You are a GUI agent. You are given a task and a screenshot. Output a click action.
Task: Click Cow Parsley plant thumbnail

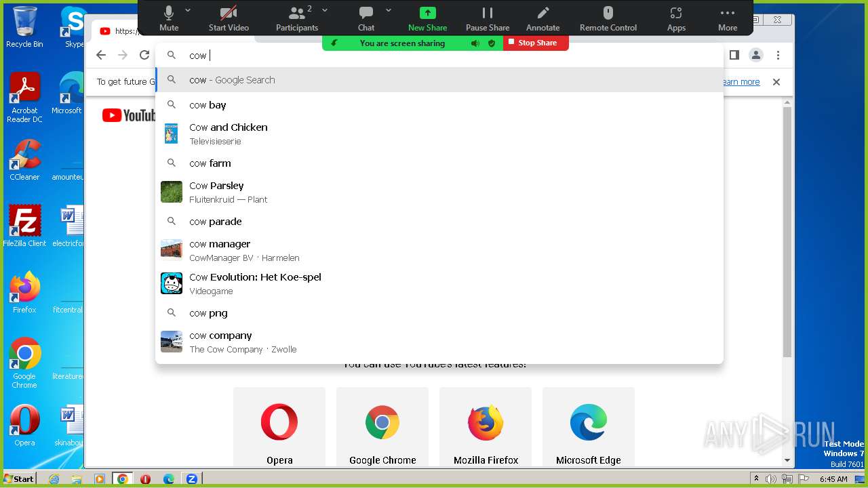tap(172, 192)
